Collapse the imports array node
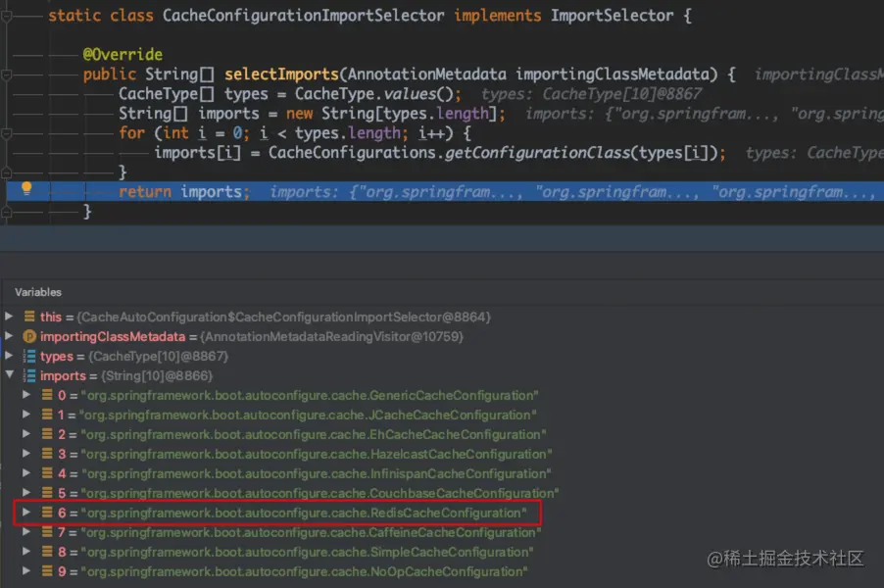 (x=10, y=374)
